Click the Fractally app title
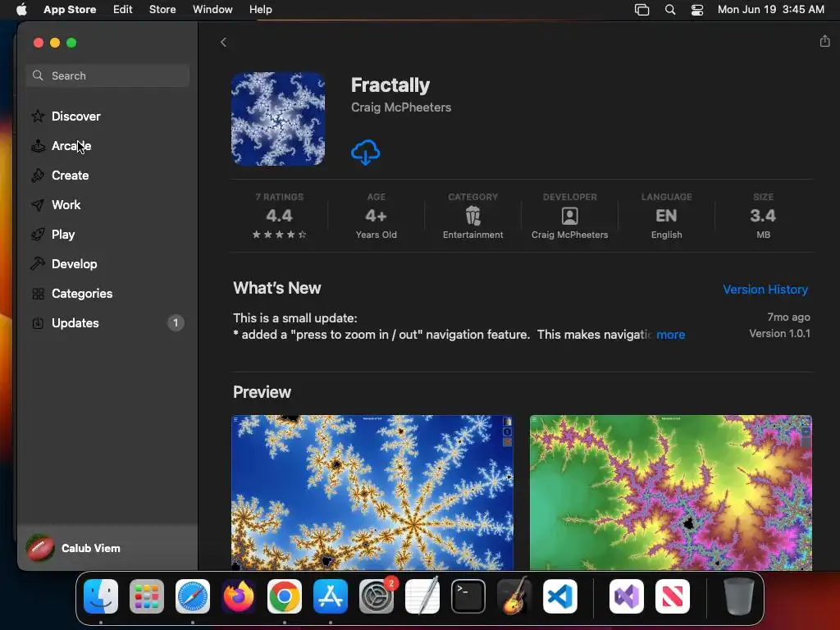840x630 pixels. click(390, 85)
